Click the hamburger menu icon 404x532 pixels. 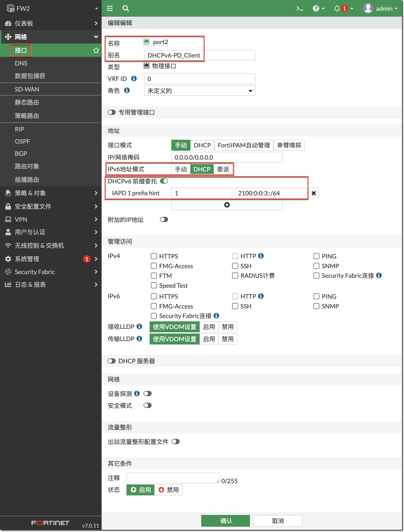[110, 9]
